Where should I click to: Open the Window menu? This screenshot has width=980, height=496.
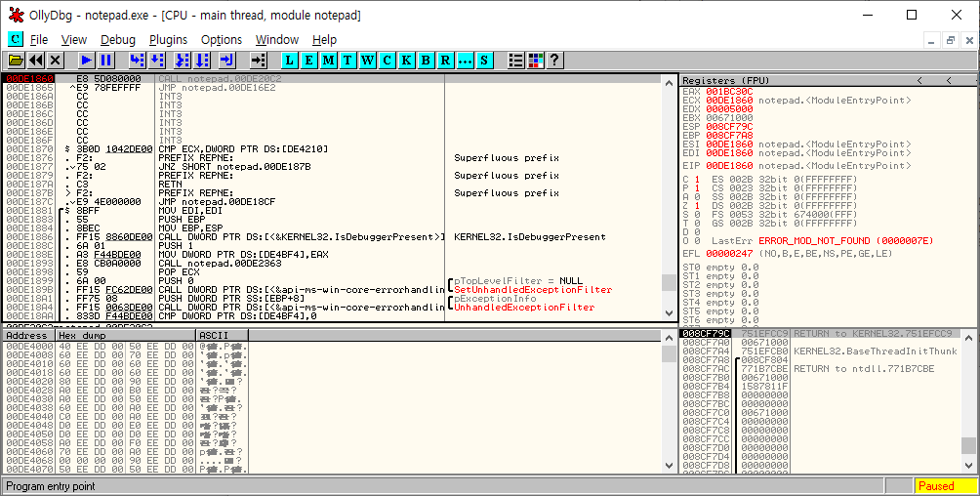click(277, 39)
